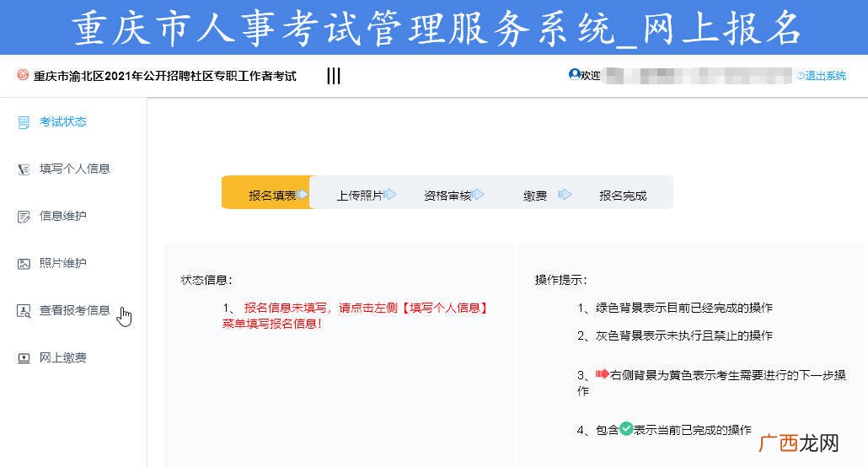Viewport: 868px width, 467px height.
Task: Click hint text 右侧背景为黄色表示考生需要进行的下一步操作
Action: pos(712,383)
